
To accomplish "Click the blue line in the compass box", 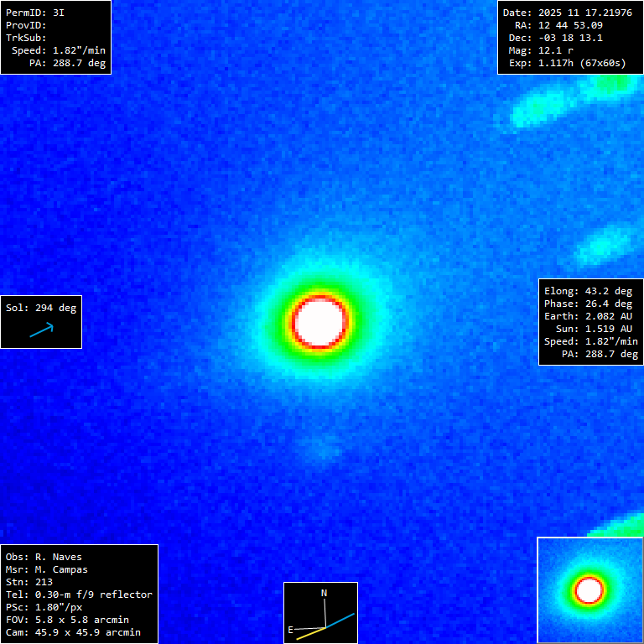I will coord(341,621).
